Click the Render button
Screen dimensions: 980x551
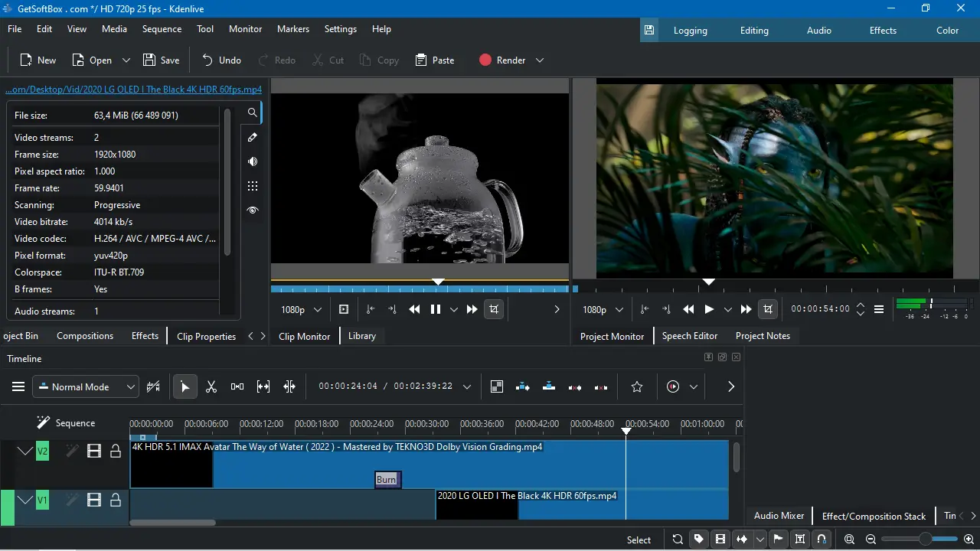tap(502, 60)
